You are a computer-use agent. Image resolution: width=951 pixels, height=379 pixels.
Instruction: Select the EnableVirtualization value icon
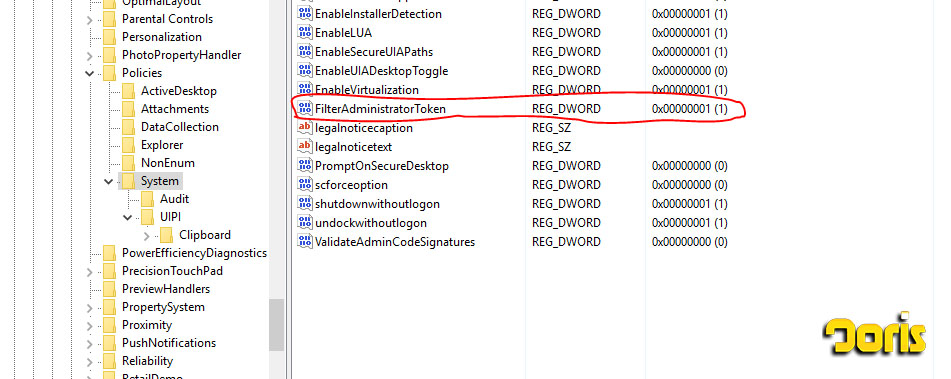coord(304,89)
